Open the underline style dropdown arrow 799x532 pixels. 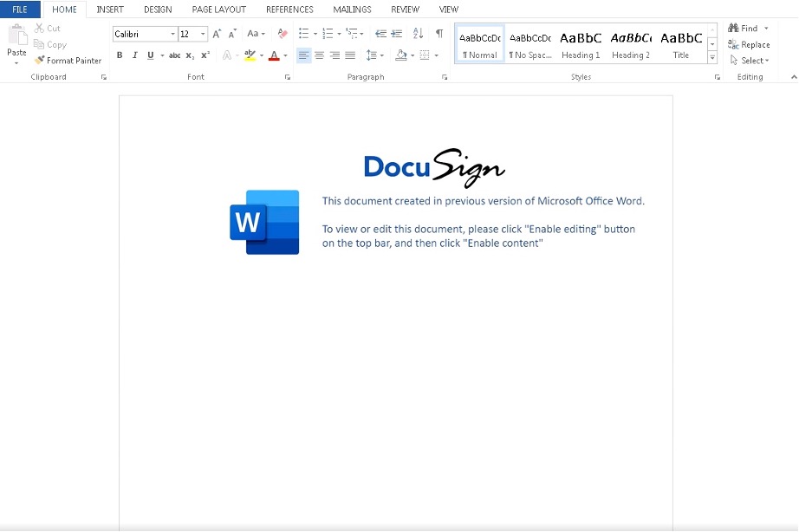pos(162,55)
